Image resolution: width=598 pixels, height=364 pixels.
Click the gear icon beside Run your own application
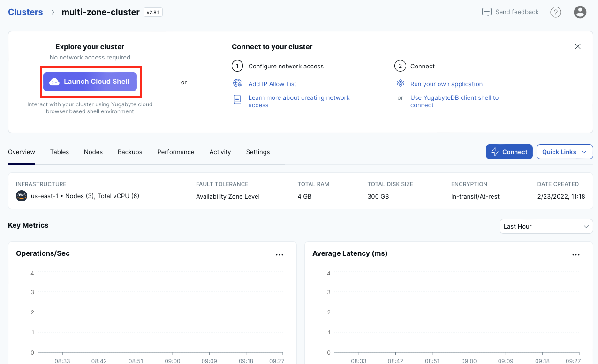400,83
